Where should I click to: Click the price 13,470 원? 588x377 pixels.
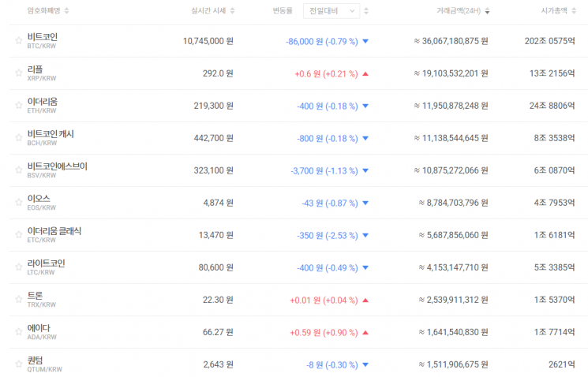coord(216,235)
